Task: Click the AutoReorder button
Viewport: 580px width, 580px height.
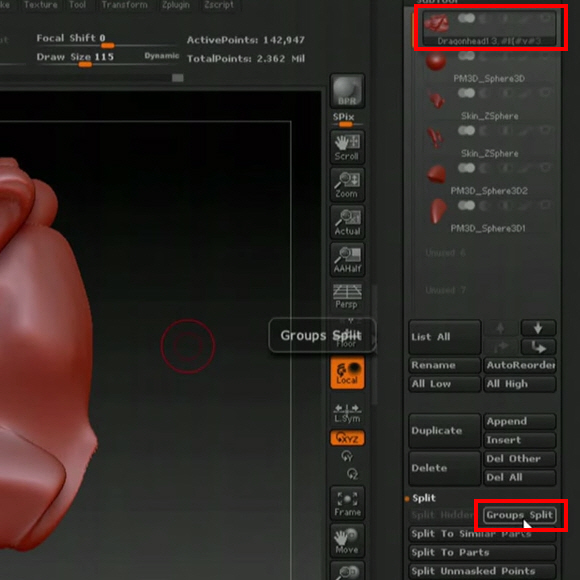Action: (520, 365)
